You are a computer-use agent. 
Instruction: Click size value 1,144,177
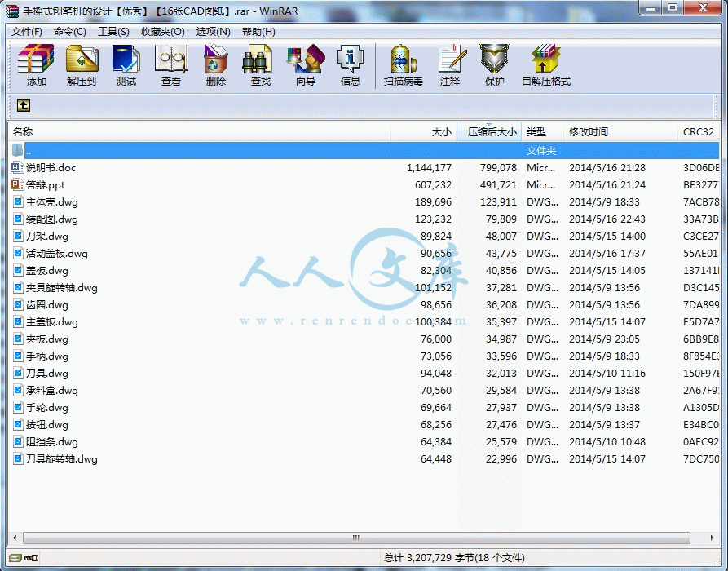(429, 168)
